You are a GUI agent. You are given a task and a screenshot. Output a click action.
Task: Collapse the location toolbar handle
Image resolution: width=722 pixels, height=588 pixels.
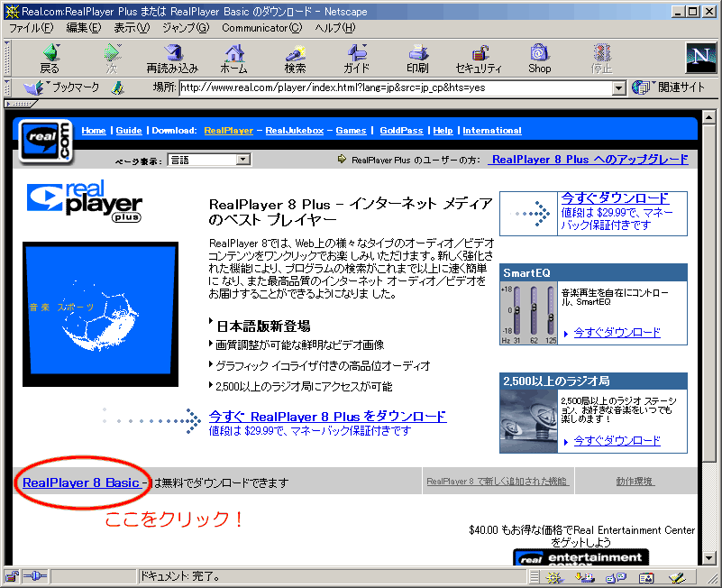coord(7,87)
